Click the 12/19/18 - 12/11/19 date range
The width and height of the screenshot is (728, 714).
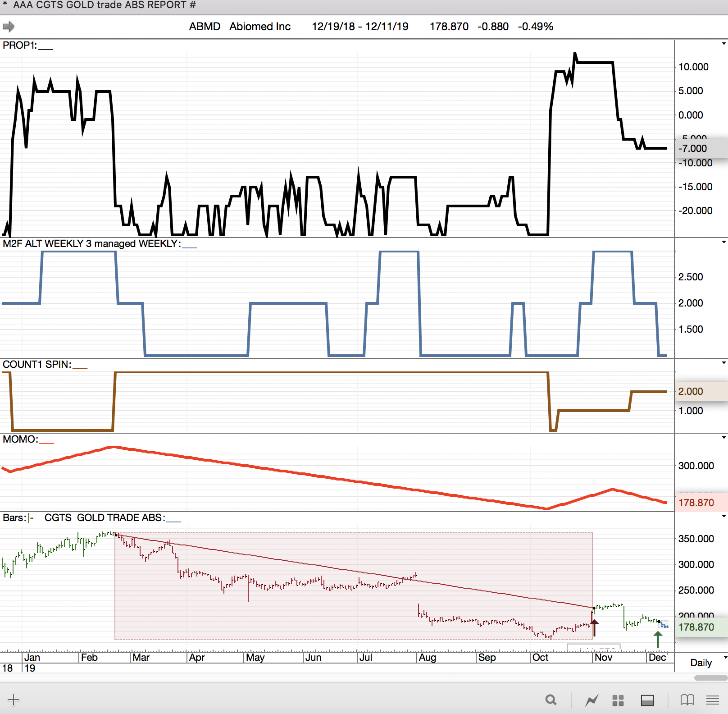click(360, 27)
